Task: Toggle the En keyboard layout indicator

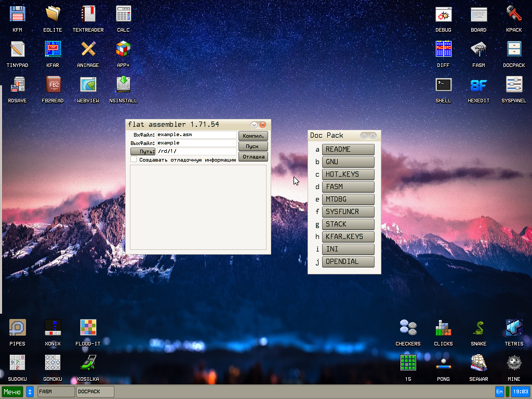Action: point(499,392)
